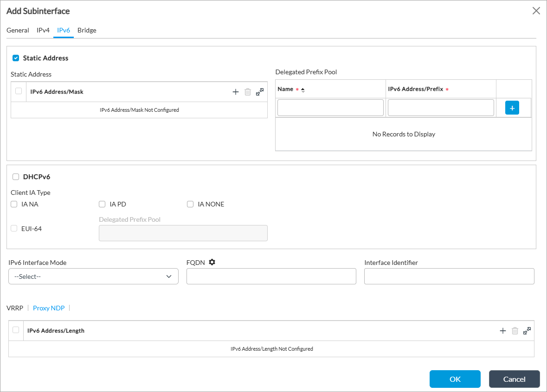Switch to the IPv4 tab
Image resolution: width=547 pixels, height=392 pixels.
(x=43, y=30)
